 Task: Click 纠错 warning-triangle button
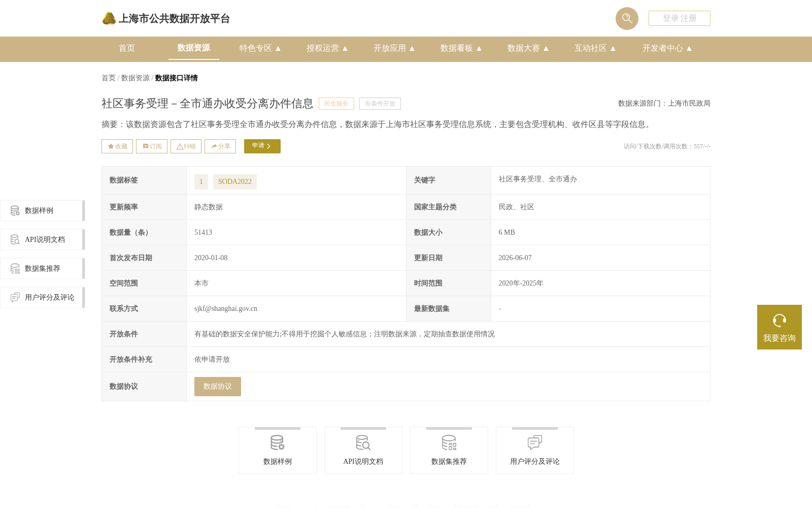click(x=186, y=146)
